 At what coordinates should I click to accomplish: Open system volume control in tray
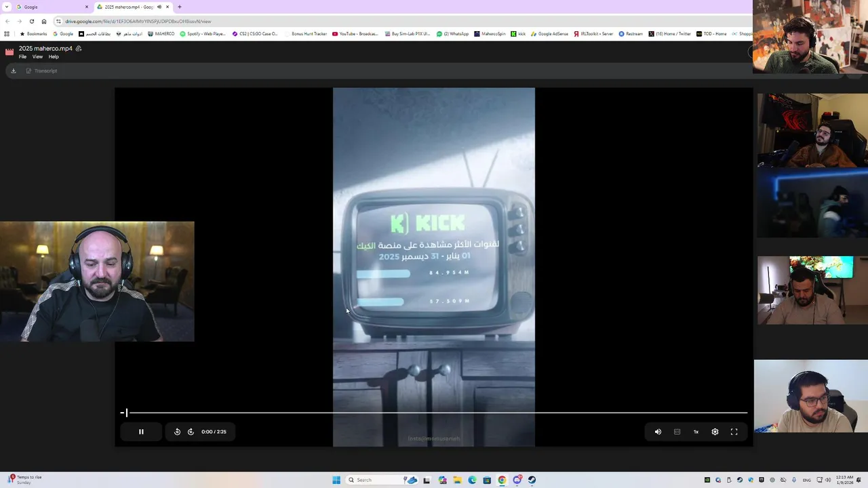827,480
